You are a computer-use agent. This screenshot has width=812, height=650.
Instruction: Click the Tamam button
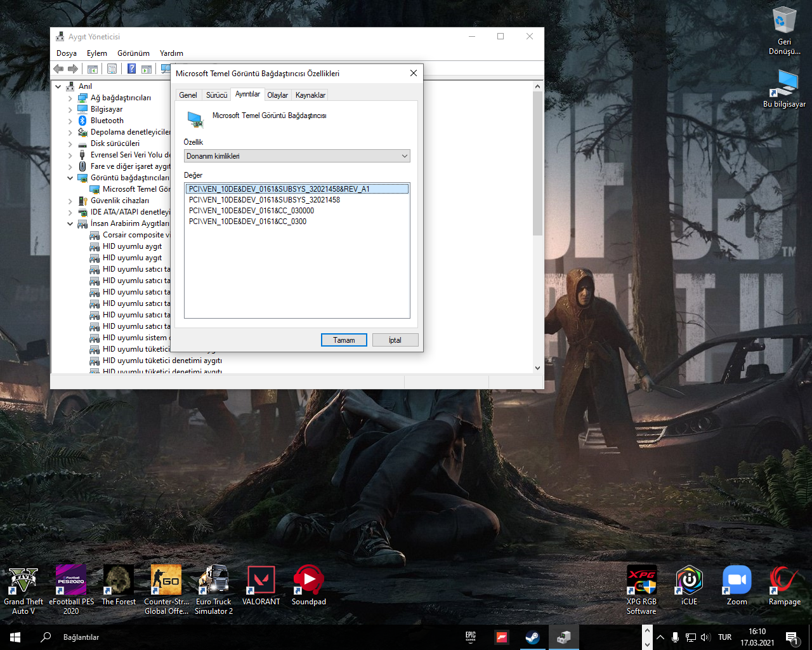(344, 340)
